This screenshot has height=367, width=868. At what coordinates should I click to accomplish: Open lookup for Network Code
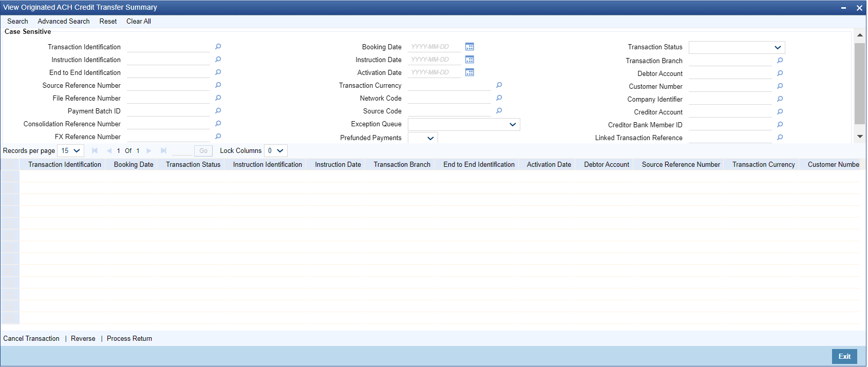(x=499, y=98)
